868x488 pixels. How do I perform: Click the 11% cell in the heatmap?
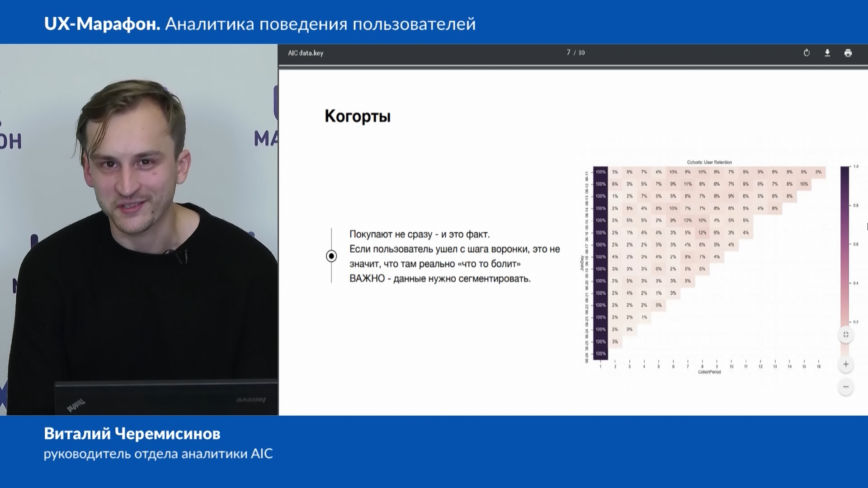(688, 184)
